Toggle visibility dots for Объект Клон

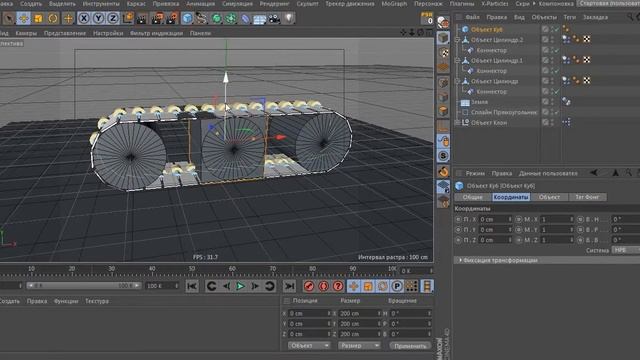tap(552, 122)
